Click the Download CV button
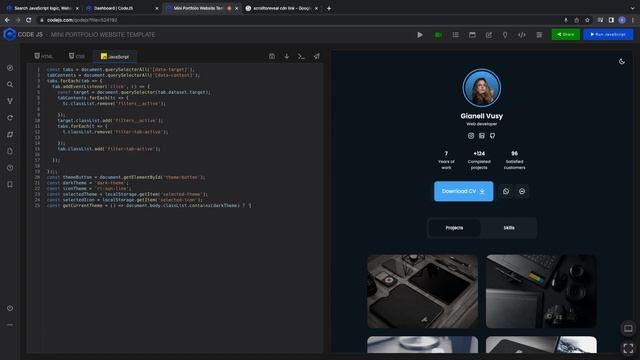The width and height of the screenshot is (640, 360). (463, 191)
